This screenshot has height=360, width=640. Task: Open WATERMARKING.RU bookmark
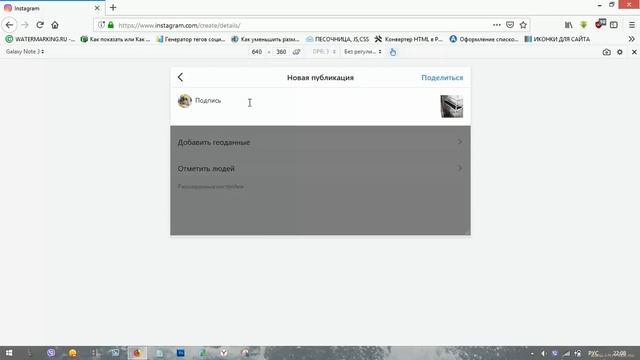[40, 39]
